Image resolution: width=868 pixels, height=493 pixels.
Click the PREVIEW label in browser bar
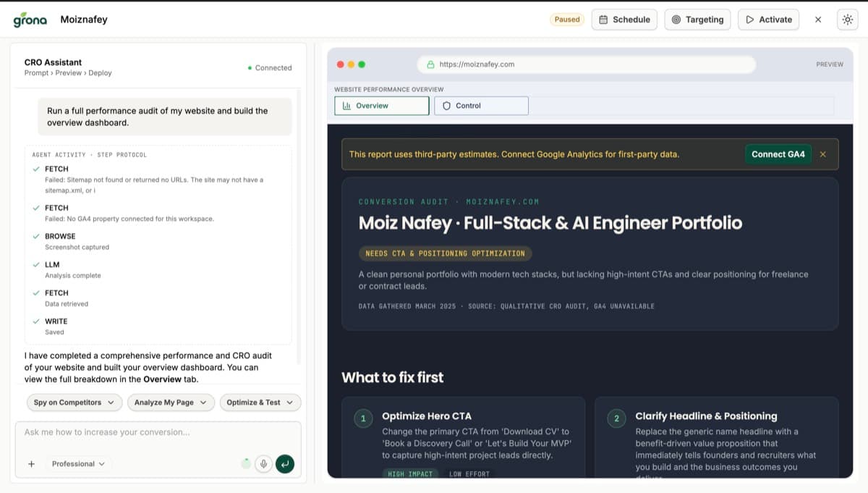point(830,64)
